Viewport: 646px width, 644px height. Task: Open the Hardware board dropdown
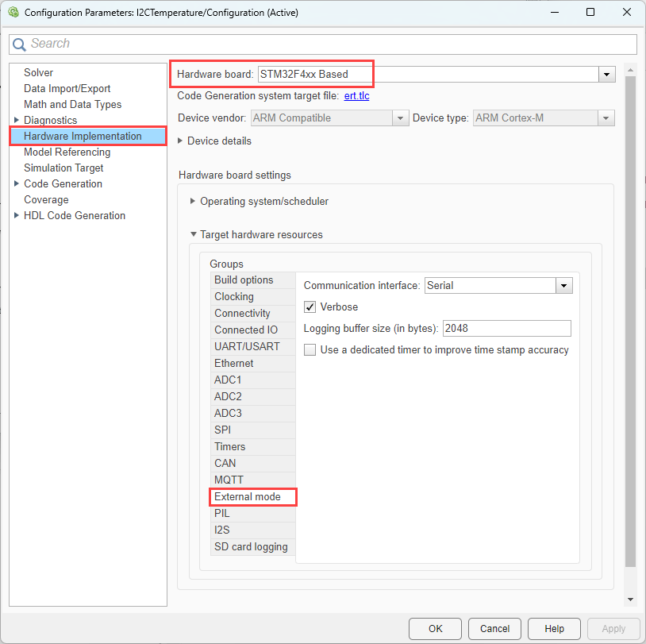click(607, 74)
